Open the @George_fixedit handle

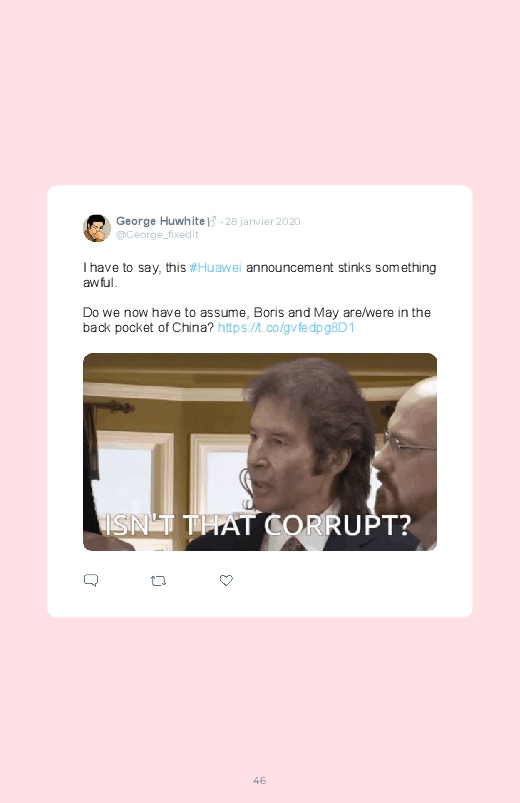coord(157,235)
